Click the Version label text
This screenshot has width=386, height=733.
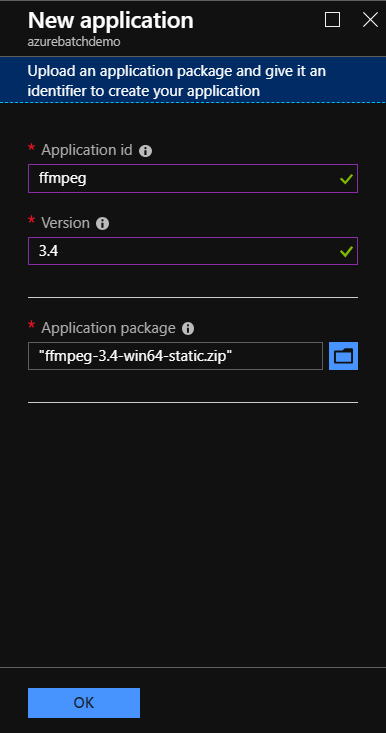point(65,223)
